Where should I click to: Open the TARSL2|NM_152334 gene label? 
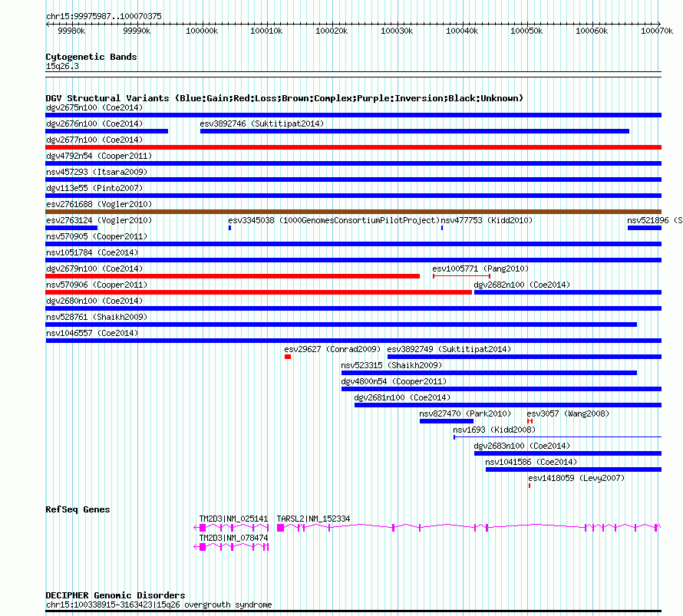[313, 519]
